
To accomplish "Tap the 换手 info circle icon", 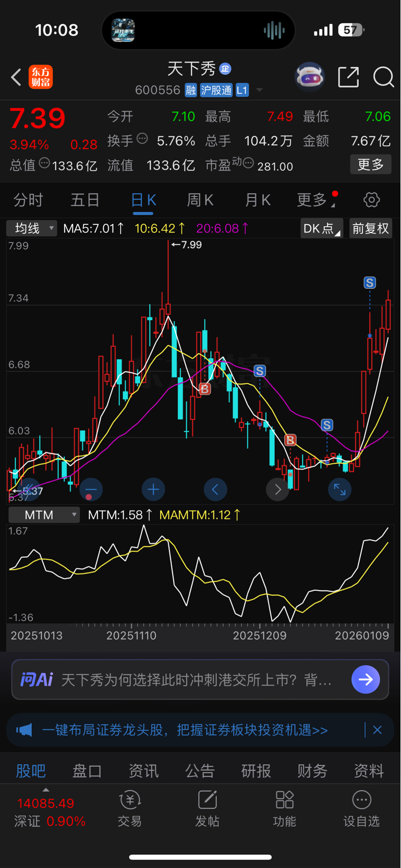I will point(142,139).
